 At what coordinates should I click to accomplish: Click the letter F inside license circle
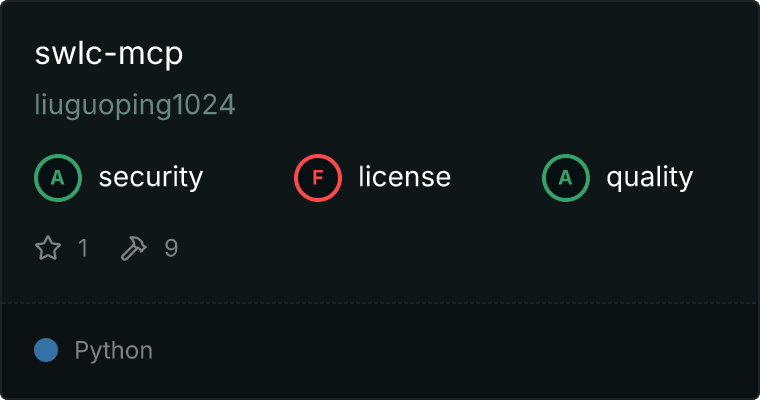[x=318, y=178]
